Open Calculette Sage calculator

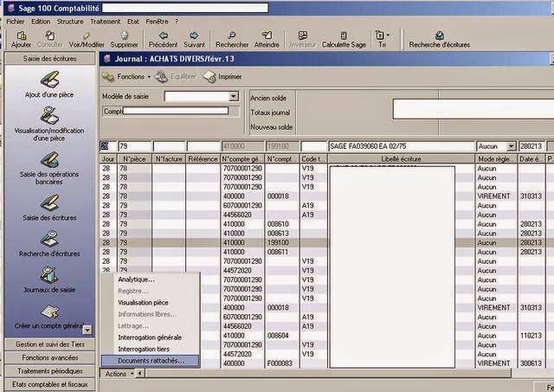click(x=344, y=39)
